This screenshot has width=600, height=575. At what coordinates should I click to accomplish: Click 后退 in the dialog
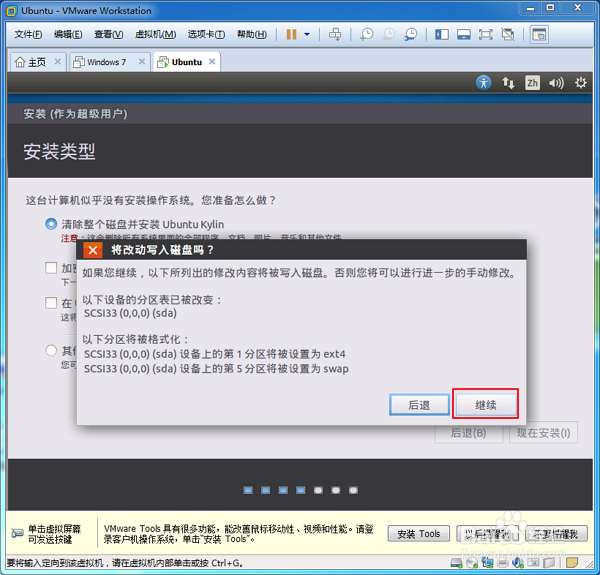(x=419, y=405)
